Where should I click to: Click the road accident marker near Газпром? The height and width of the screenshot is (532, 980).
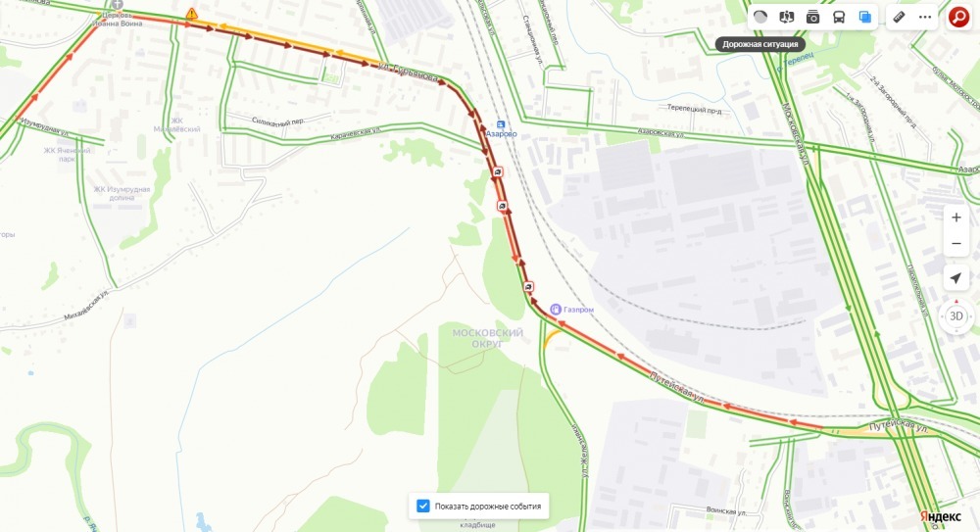[529, 287]
